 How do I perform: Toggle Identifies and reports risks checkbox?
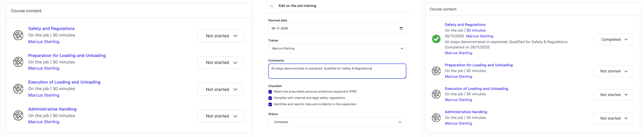pyautogui.click(x=270, y=105)
